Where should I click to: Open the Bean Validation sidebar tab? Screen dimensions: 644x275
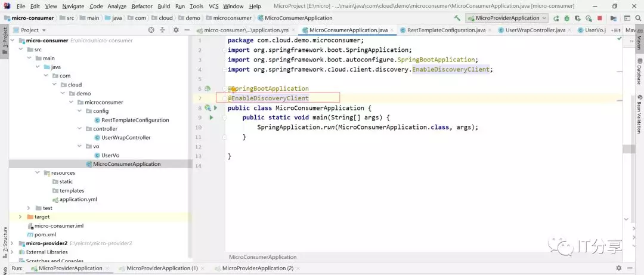click(639, 114)
